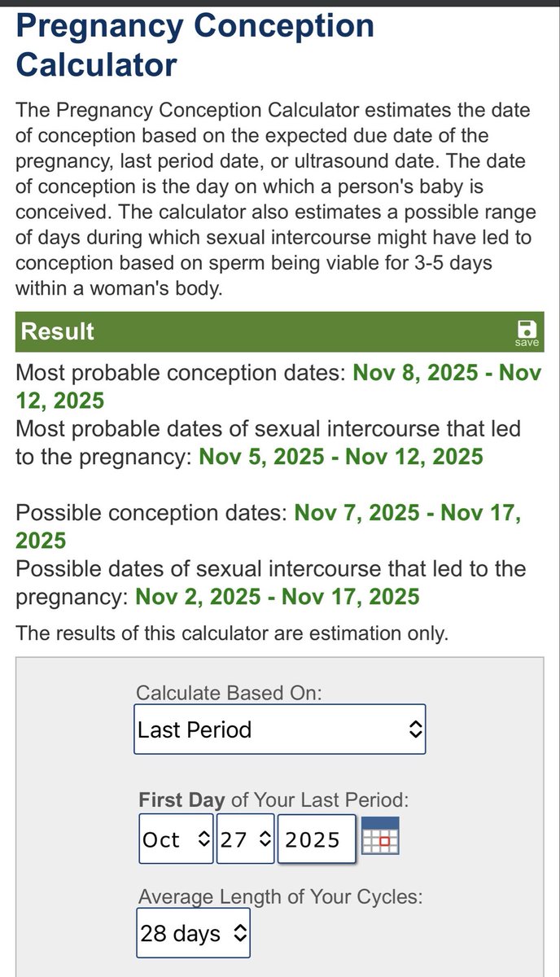Click the Calculate Based On label
Screen dimensions: 560x977
pyautogui.click(x=230, y=693)
